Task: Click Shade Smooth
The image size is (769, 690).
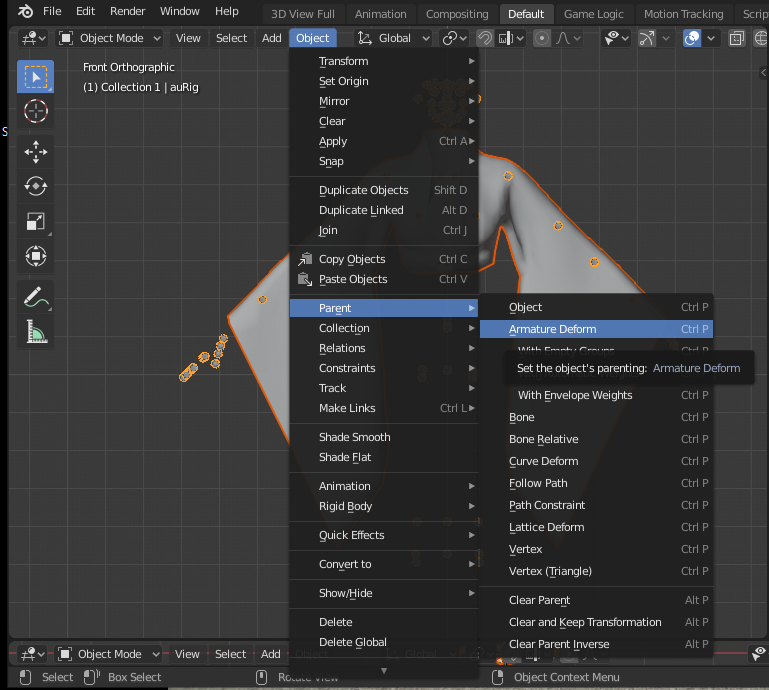Action: pyautogui.click(x=384, y=437)
